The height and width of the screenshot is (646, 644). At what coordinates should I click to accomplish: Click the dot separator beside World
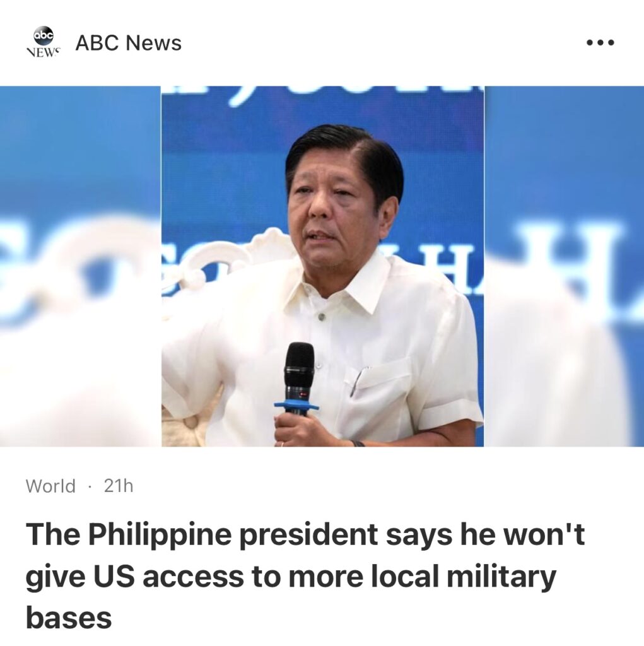pyautogui.click(x=90, y=486)
